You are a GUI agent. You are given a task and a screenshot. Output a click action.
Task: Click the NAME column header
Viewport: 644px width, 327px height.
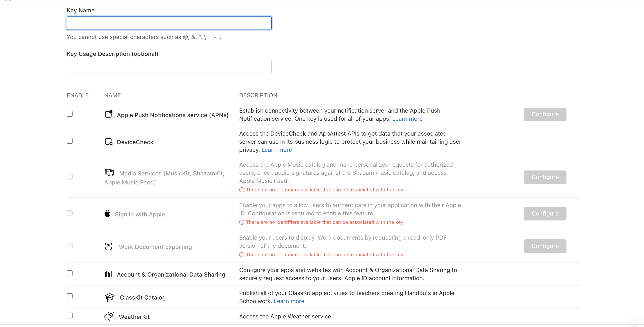[112, 95]
